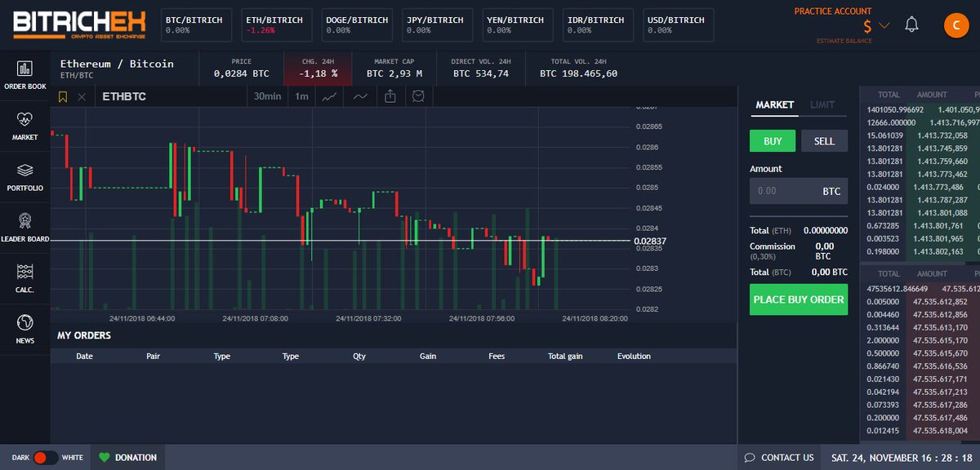The height and width of the screenshot is (470, 980).
Task: Select order book row with total 0.866740
Action: pyautogui.click(x=920, y=366)
